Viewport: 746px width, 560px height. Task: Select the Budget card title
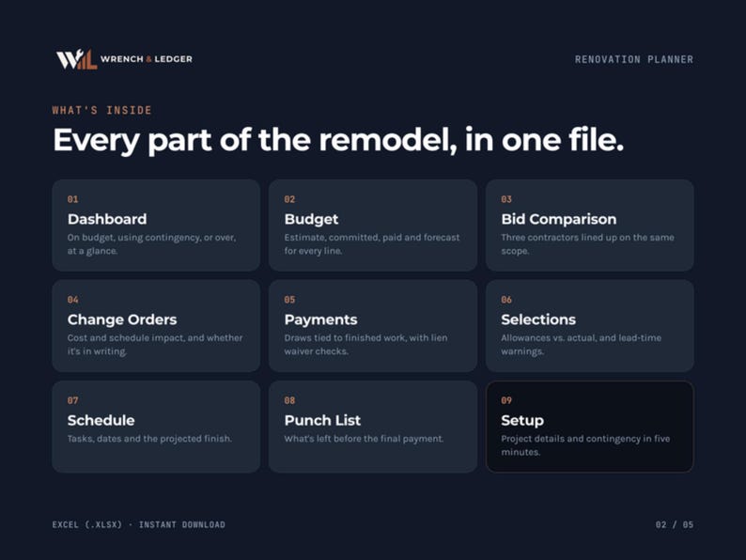pyautogui.click(x=311, y=219)
